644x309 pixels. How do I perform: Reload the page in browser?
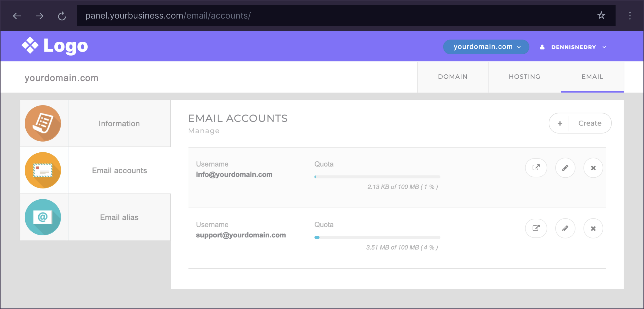[62, 16]
